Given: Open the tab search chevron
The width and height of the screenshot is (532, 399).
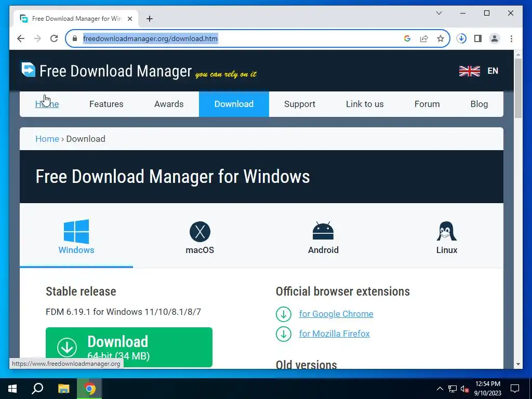Looking at the screenshot, I should pos(438,13).
